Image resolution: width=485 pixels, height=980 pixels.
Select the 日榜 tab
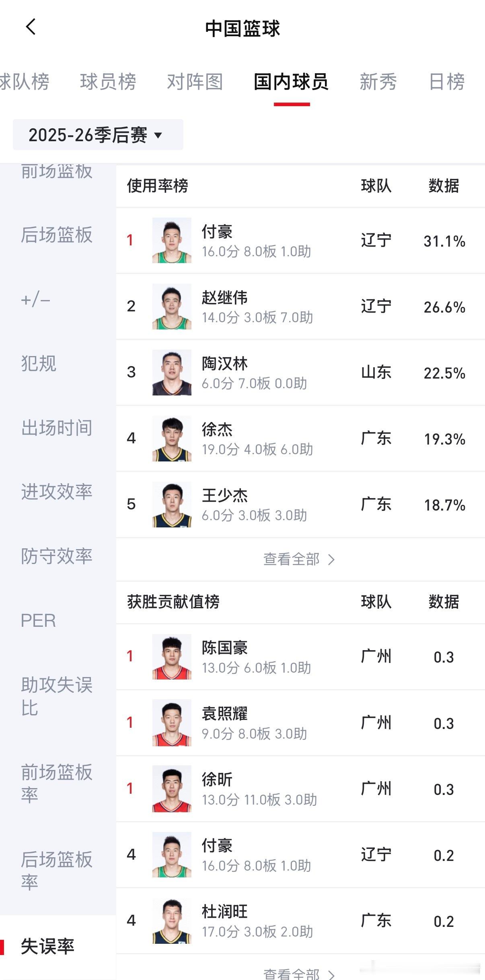[x=446, y=82]
